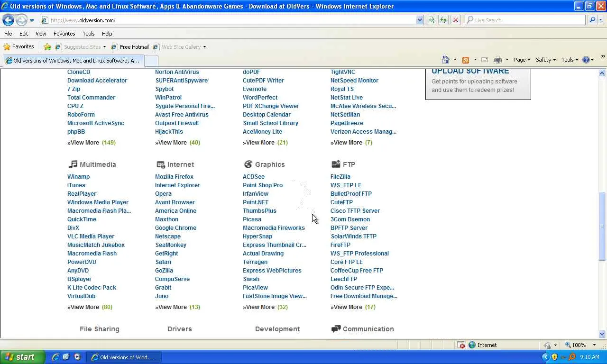Open the Help menu in menu bar
Image resolution: width=607 pixels, height=364 pixels.
click(107, 34)
